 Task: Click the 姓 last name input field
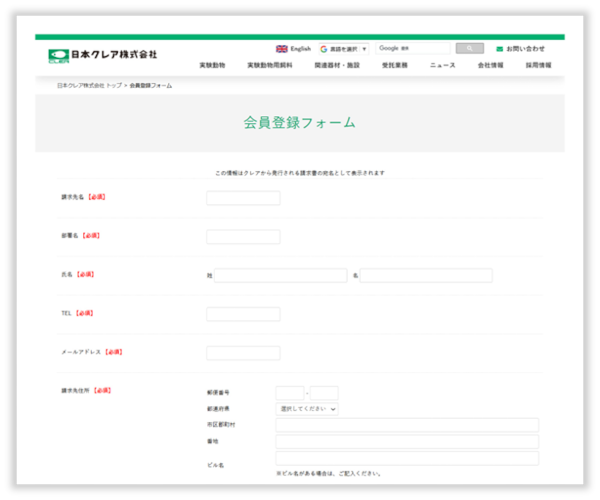280,275
